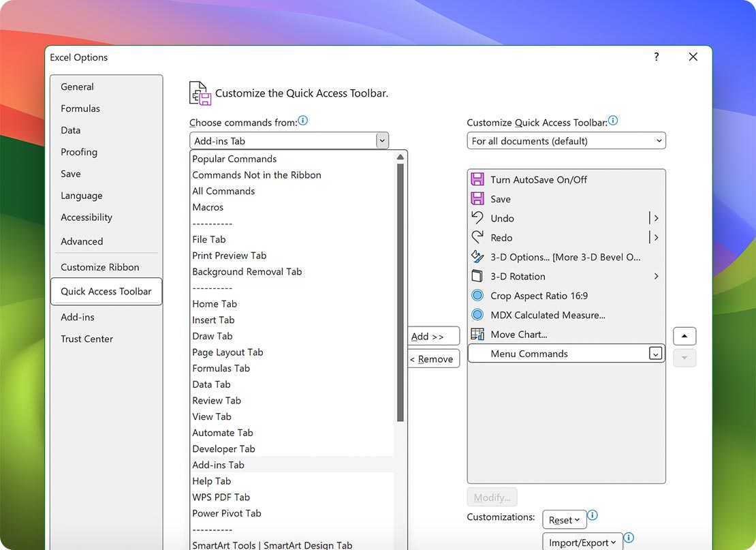Screen dimensions: 756x550
Task: Click the Turn AutoSave On/Off icon
Action: [x=477, y=179]
